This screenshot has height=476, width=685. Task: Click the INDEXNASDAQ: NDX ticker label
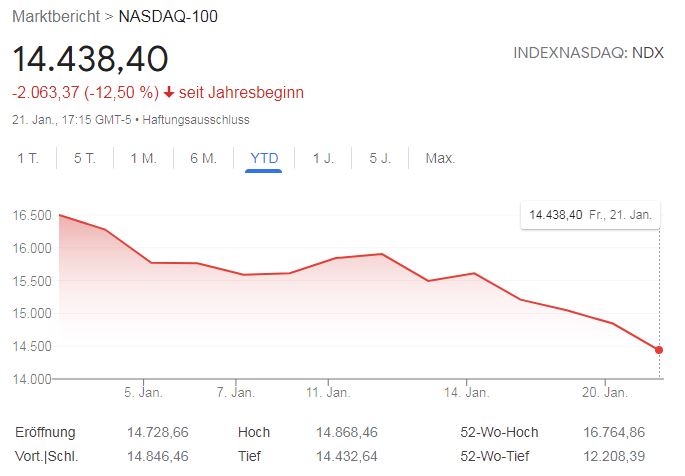point(588,53)
